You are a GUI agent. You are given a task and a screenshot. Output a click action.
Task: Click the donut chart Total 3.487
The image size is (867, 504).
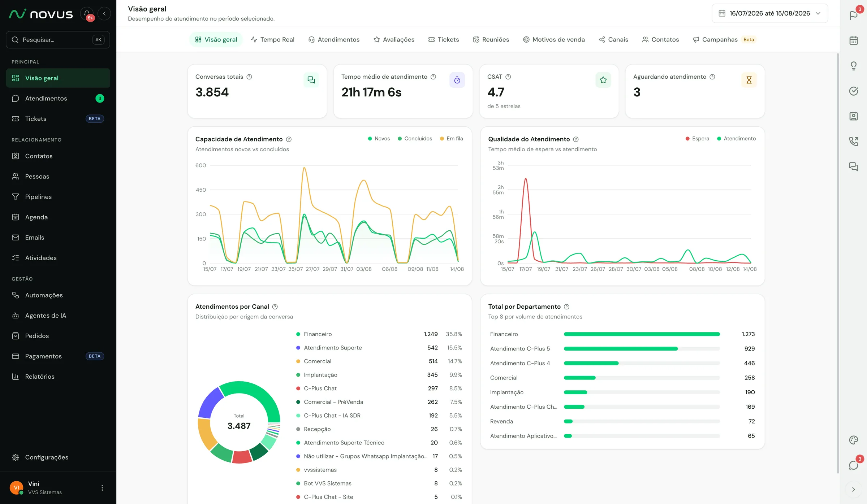(239, 422)
